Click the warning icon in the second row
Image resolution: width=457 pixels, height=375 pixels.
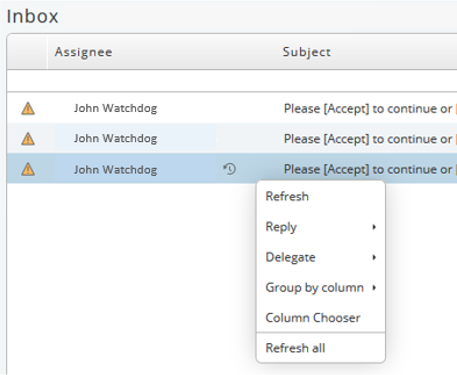(28, 139)
